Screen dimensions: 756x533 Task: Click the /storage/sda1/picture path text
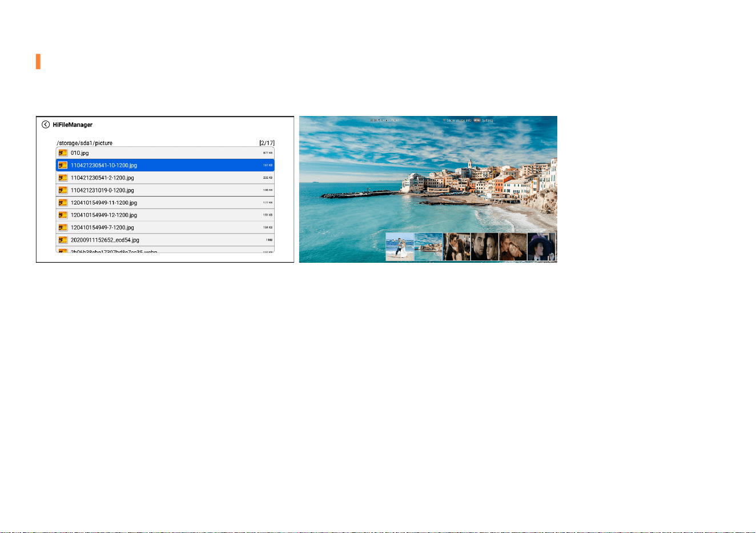[85, 143]
